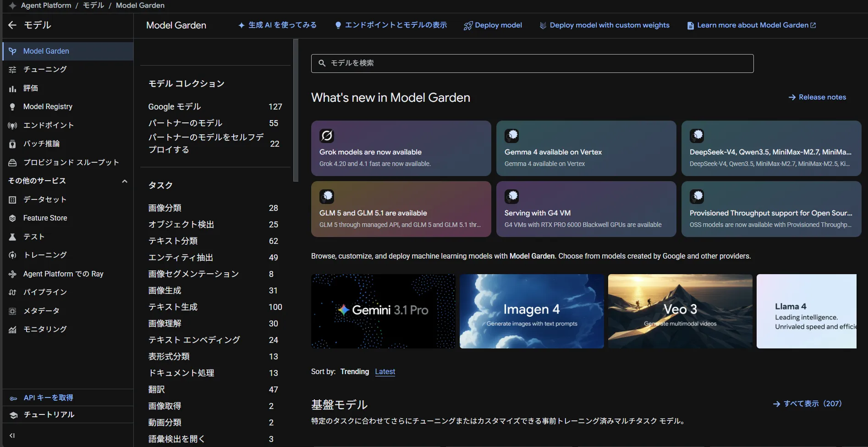Viewport: 868px width, 447px height.
Task: Click the 評価 bar chart icon
Action: 12,88
